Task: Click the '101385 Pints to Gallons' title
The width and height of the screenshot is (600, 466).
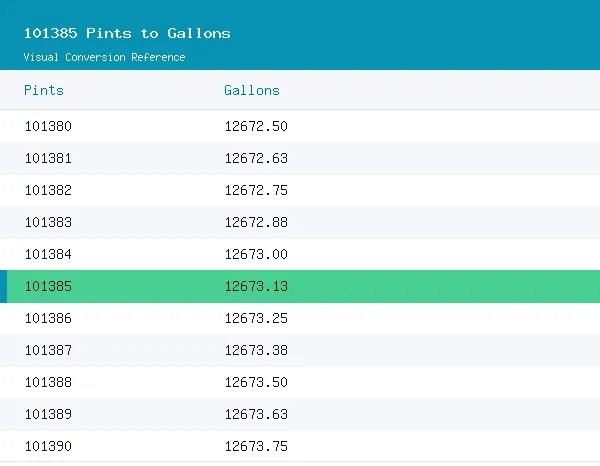Action: (x=127, y=33)
